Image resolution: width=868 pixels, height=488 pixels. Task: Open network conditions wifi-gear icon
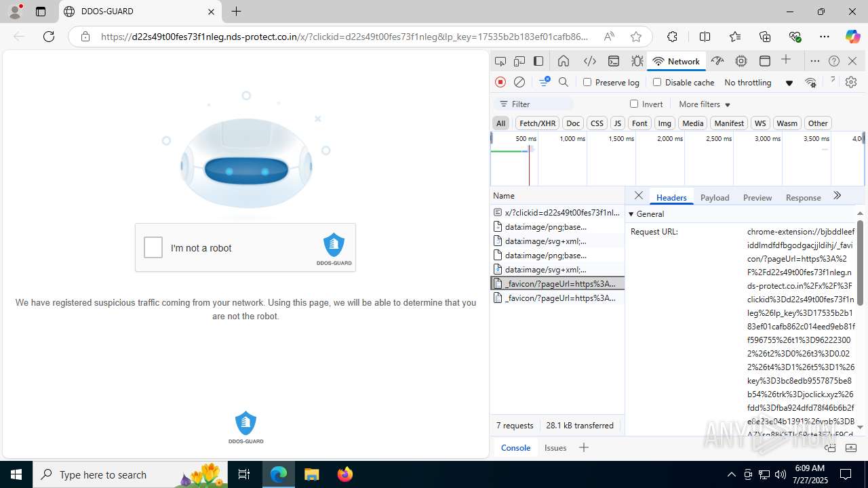click(x=811, y=82)
